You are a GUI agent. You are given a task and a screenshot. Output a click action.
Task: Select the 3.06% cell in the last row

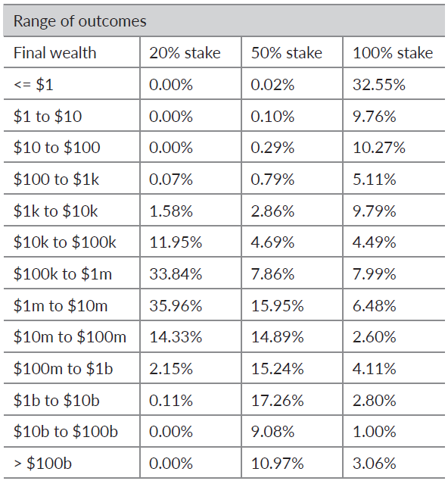374,464
